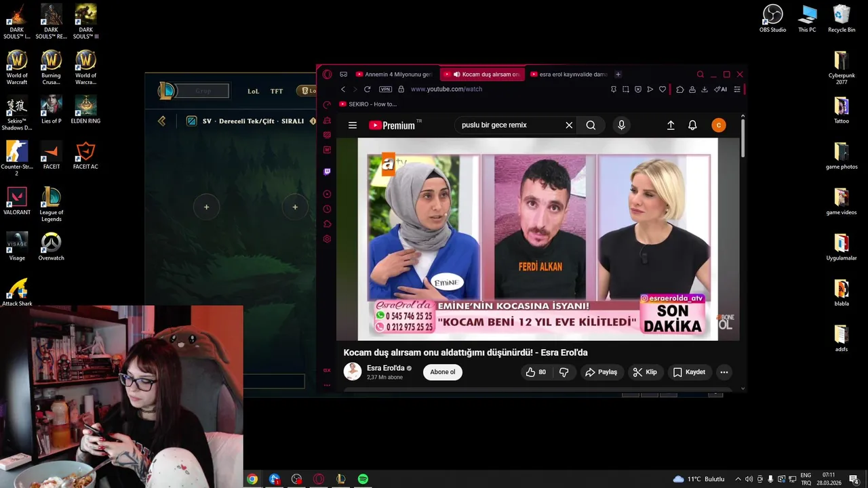Click the padlock site info icon
Viewport: 868px width, 488px height.
(401, 89)
